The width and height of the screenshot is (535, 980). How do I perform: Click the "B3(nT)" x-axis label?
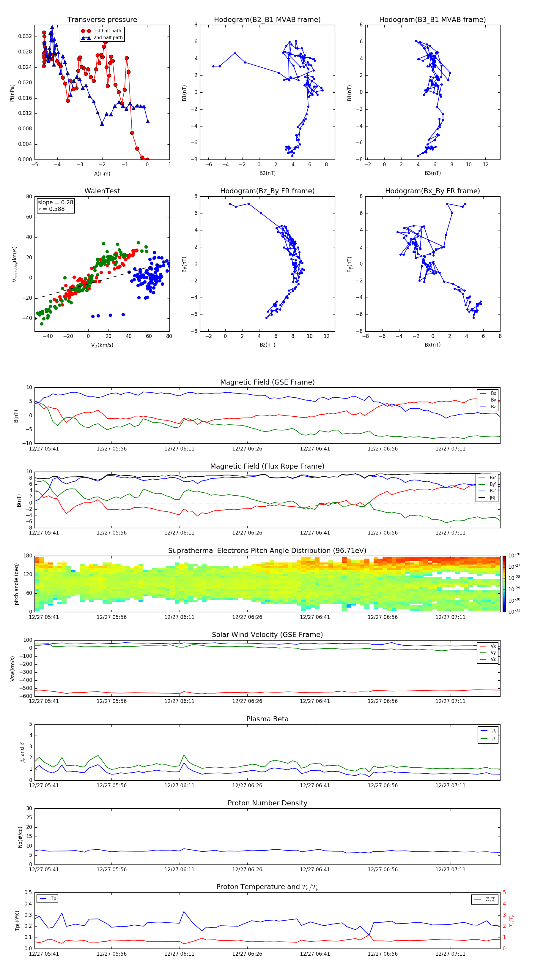432,173
